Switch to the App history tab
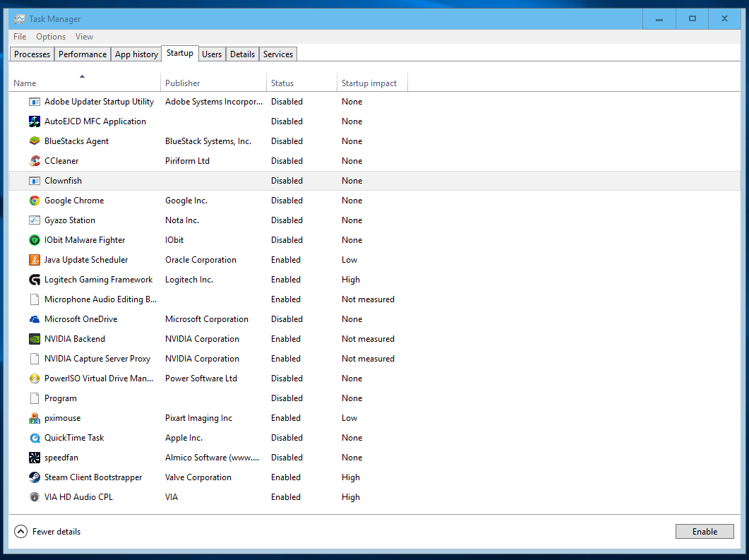 (136, 54)
